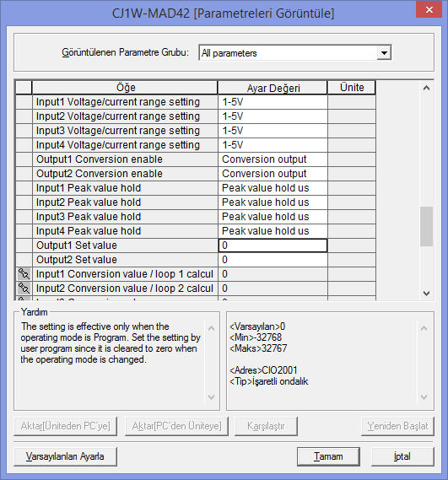Select Output2 Set value cell

(273, 260)
